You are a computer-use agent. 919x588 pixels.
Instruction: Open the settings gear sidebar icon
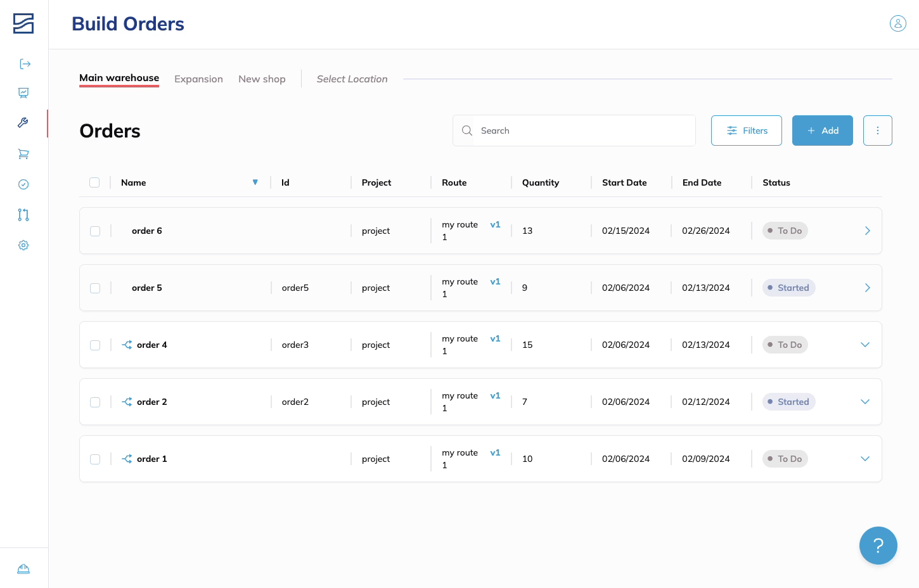[23, 245]
